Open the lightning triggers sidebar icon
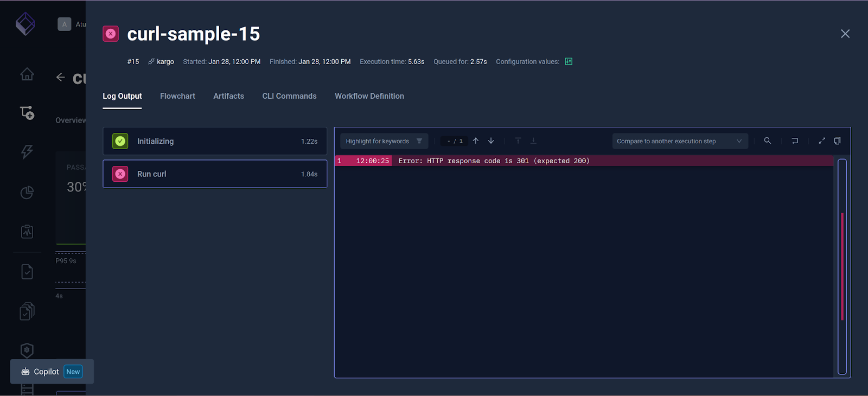The image size is (868, 396). [x=27, y=151]
